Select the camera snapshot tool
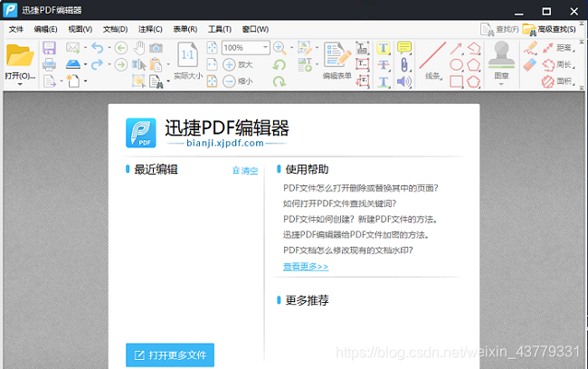Screen dimensions: 588x369 pos(156,48)
